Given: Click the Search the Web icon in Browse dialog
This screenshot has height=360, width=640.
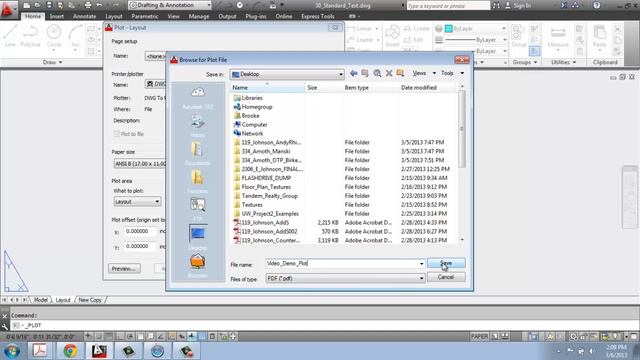Looking at the screenshot, I should 377,73.
